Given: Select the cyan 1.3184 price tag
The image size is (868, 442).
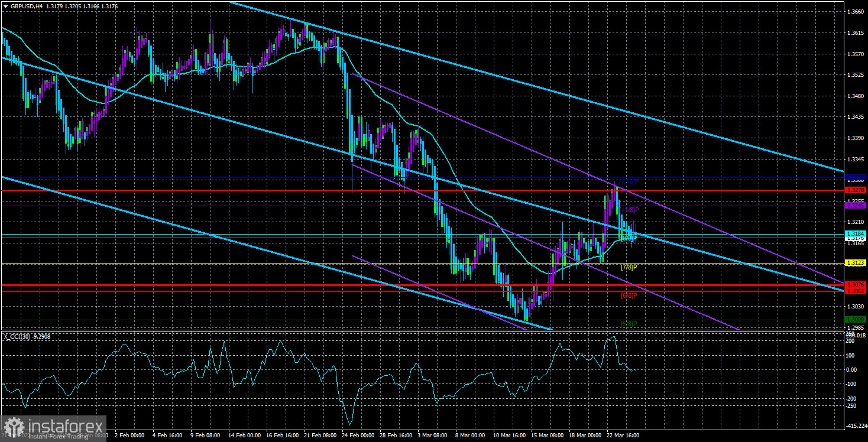Looking at the screenshot, I should [856, 234].
